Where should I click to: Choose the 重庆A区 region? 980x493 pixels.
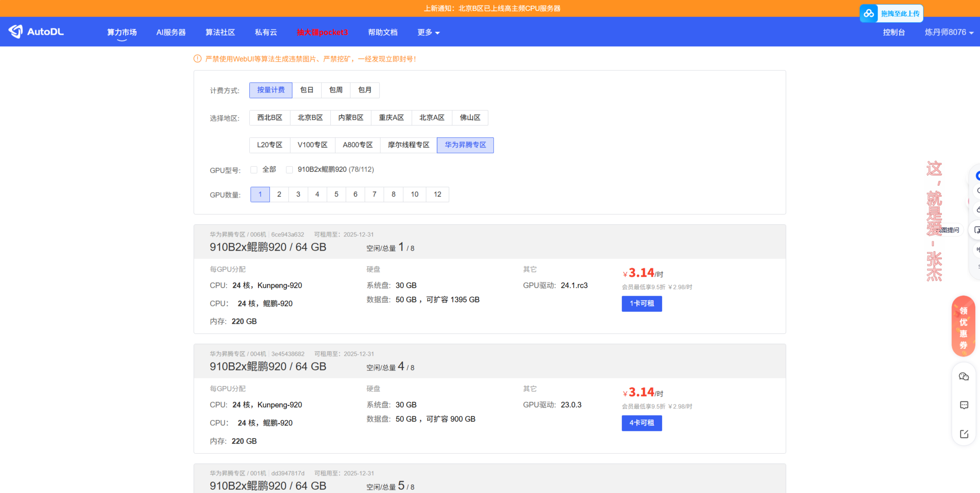[x=391, y=118]
